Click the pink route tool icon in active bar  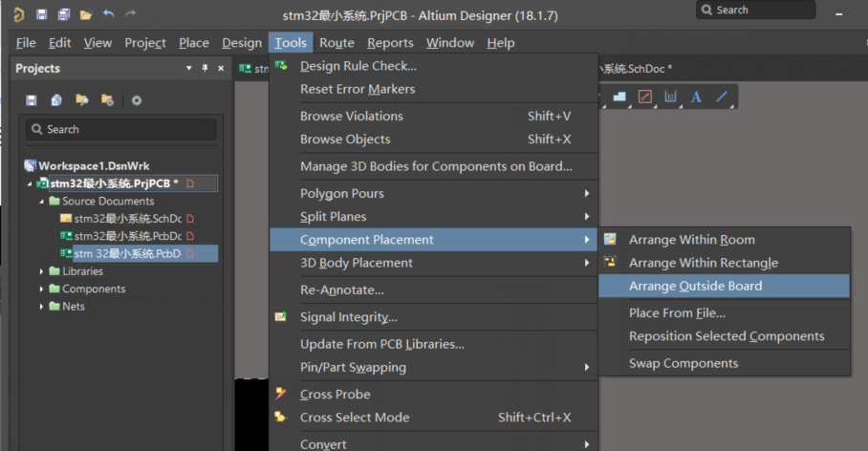click(x=645, y=97)
